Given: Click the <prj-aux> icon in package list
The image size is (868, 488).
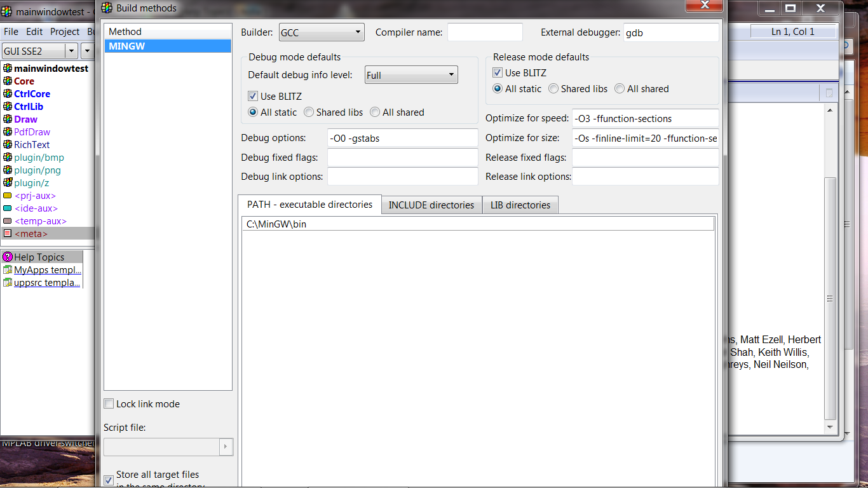Looking at the screenshot, I should (8, 196).
